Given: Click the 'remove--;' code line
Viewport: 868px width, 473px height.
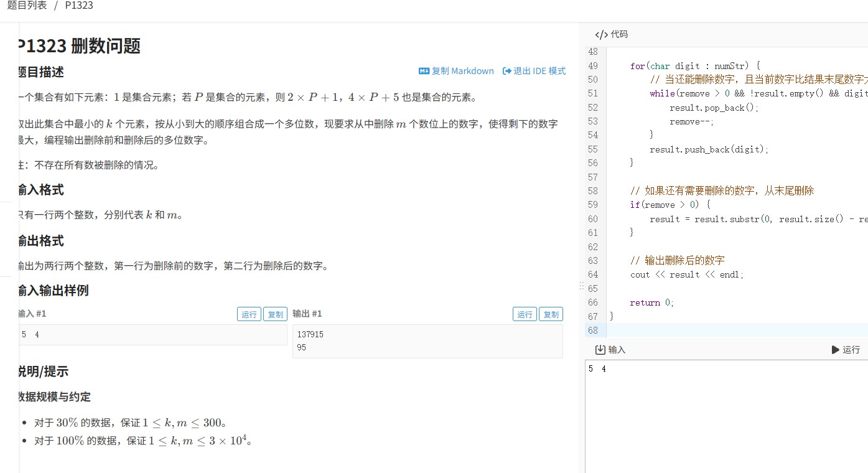Looking at the screenshot, I should tap(692, 121).
